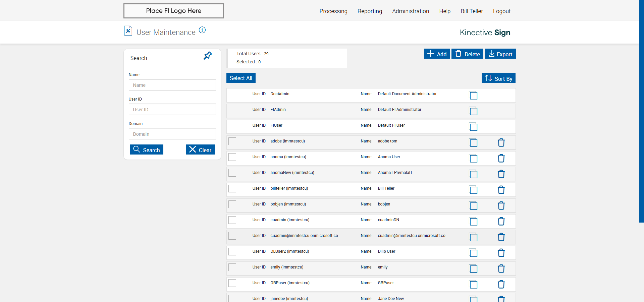Delete the Anoma User row with trash icon
Image resolution: width=644 pixels, height=302 pixels.
click(501, 159)
